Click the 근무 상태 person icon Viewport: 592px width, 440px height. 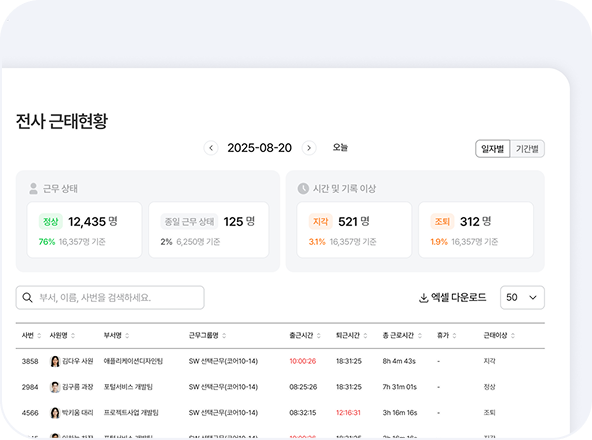click(33, 188)
